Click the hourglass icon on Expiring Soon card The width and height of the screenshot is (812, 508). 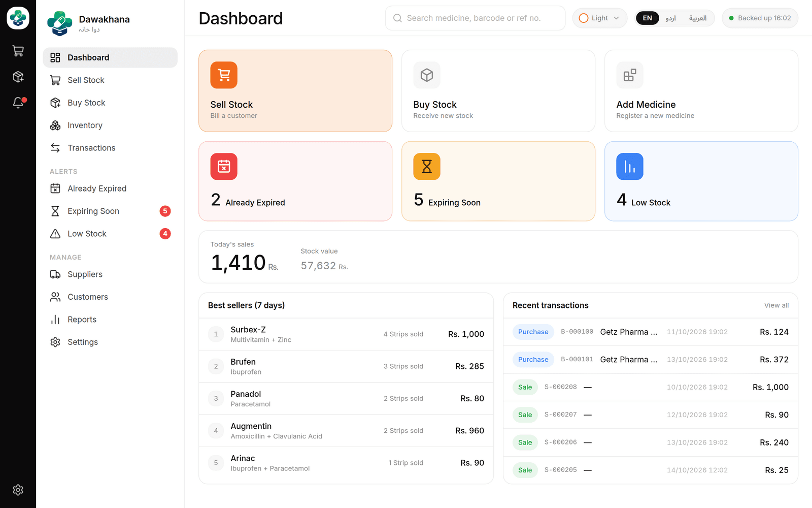tap(427, 167)
